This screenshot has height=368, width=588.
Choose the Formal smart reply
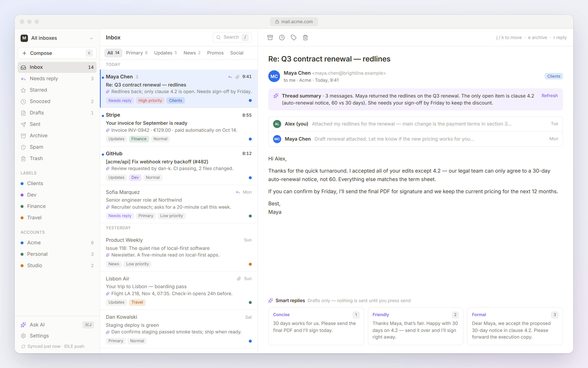(x=515, y=326)
